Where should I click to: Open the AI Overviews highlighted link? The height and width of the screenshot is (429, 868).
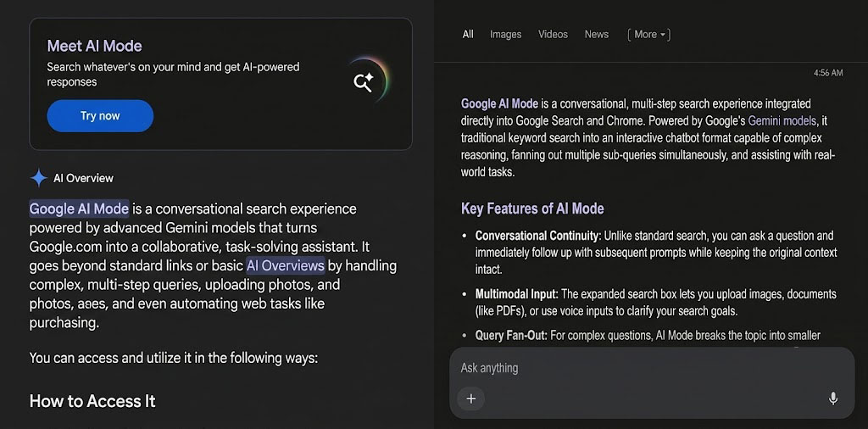[285, 265]
